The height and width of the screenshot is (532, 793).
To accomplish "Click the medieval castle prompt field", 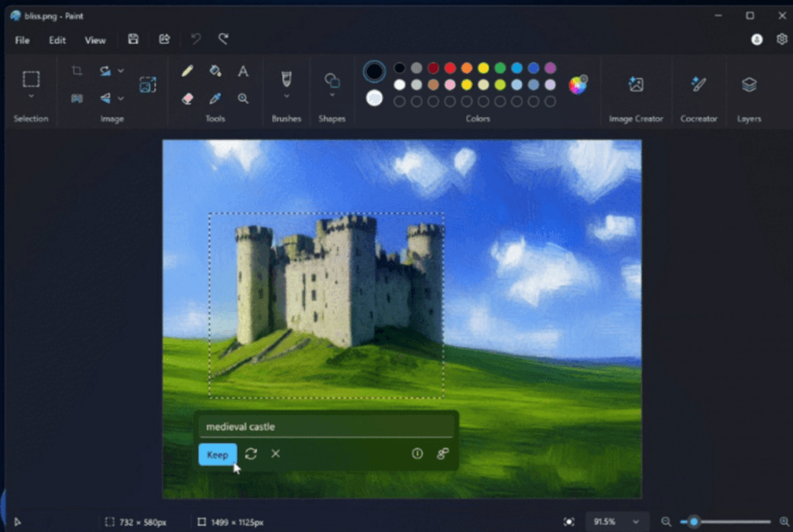I will (326, 427).
